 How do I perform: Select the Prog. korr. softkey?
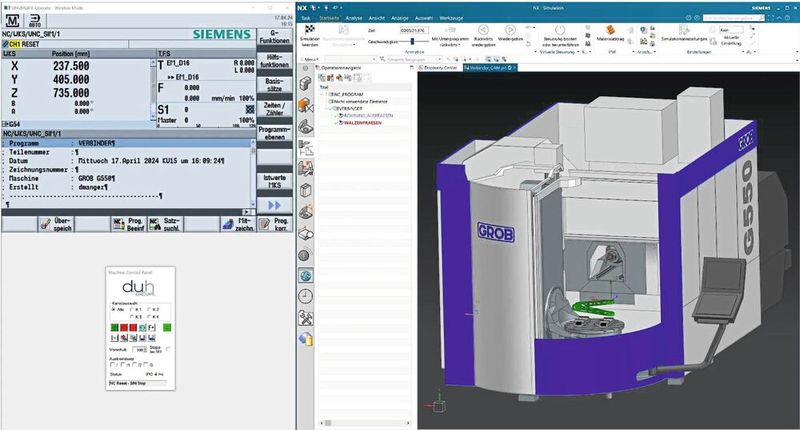tap(274, 224)
